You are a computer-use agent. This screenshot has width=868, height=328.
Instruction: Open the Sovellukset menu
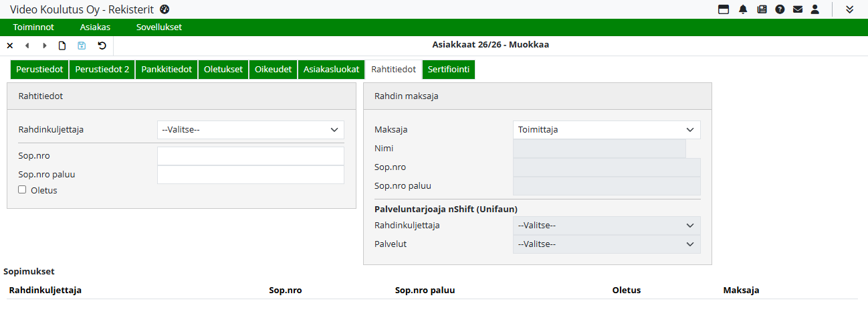tap(158, 27)
